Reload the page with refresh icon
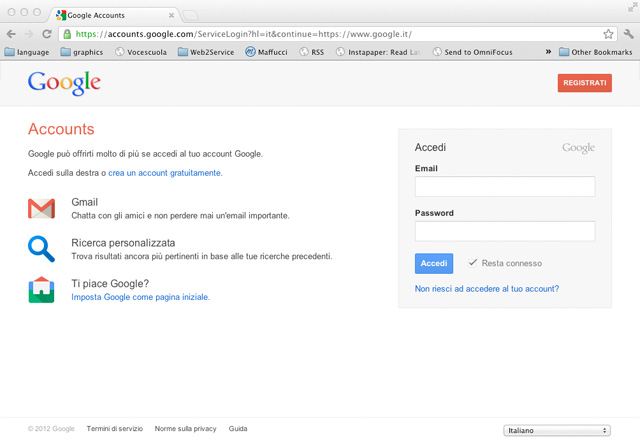Screen dimensions: 640x440 pos(47,34)
